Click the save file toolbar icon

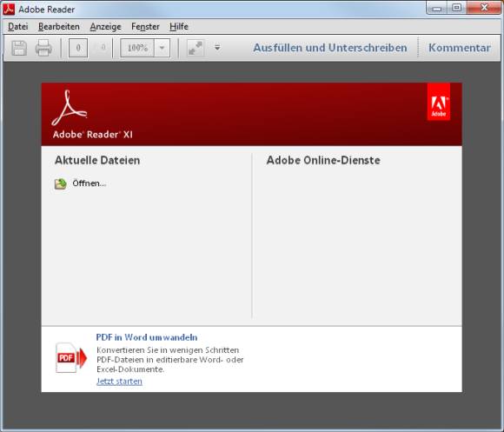coord(19,48)
